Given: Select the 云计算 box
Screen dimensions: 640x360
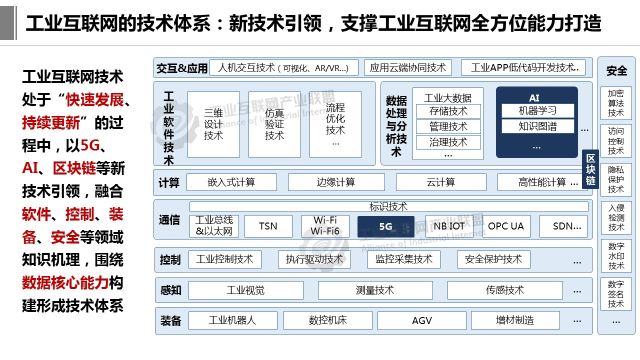Looking at the screenshot, I should (441, 182).
